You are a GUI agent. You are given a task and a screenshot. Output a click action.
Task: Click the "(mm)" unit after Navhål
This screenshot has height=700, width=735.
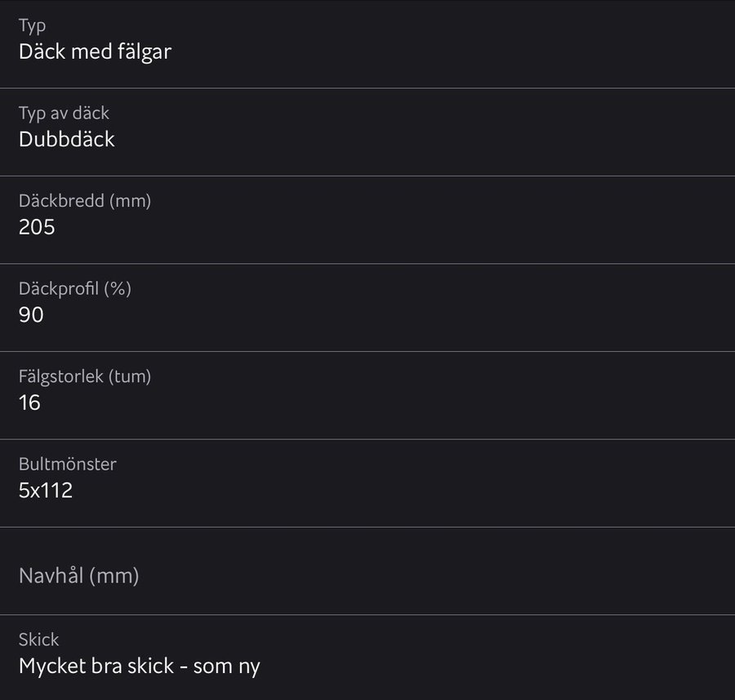pyautogui.click(x=114, y=576)
